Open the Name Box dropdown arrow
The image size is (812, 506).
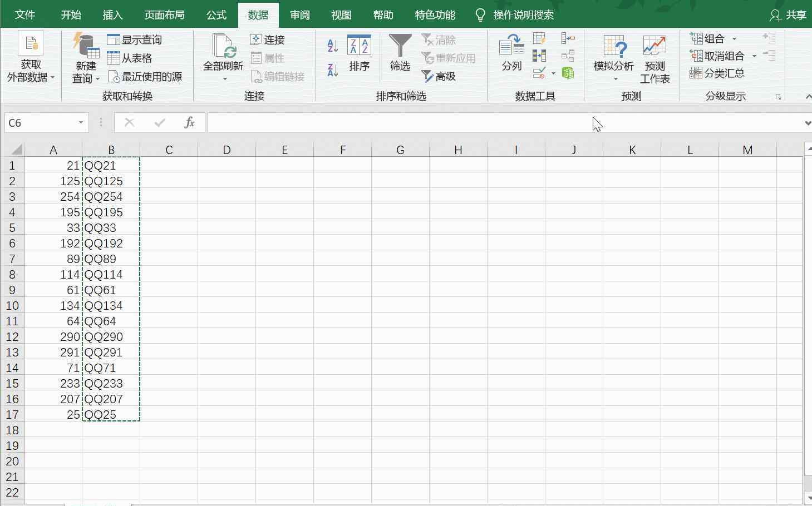point(81,122)
